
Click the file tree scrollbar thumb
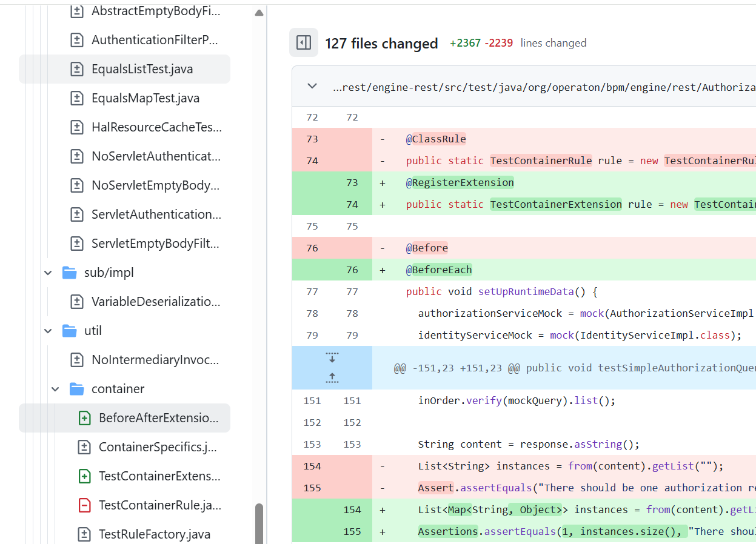(x=259, y=523)
